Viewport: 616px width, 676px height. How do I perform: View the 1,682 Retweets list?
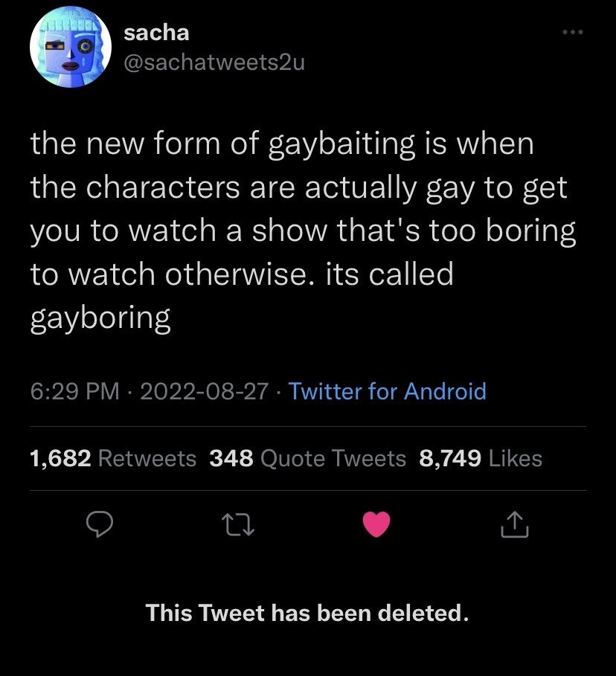(113, 459)
